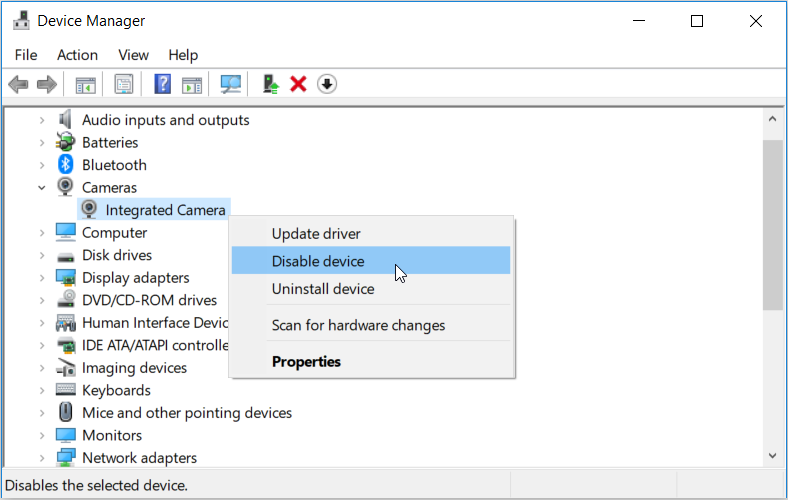Click the Device Manager title bar icon

point(21,20)
